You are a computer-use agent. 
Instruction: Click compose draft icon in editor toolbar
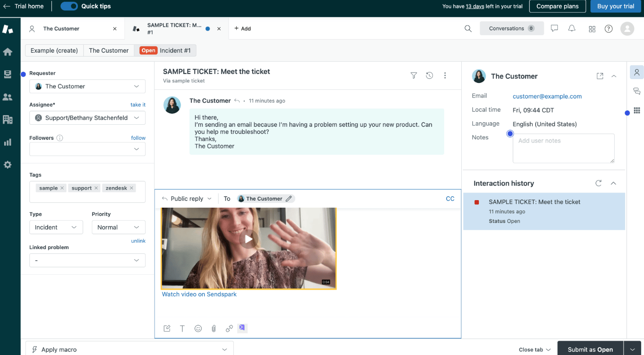coord(167,329)
